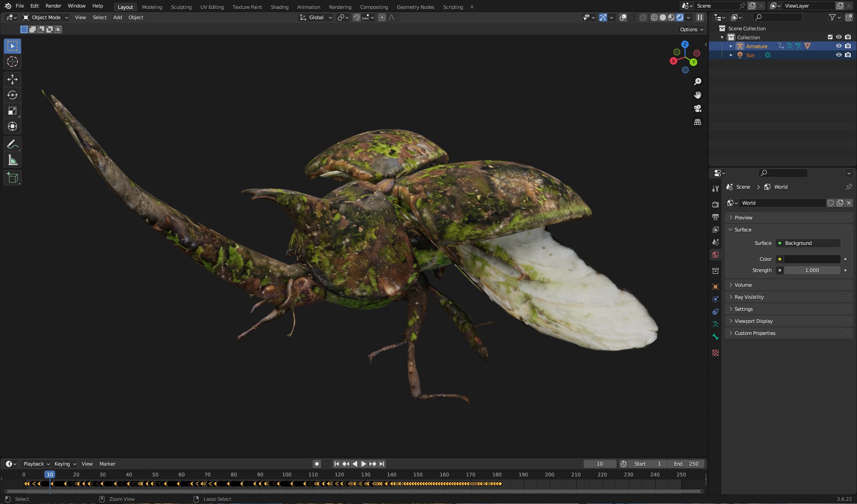Open the Render menu
Image resolution: width=857 pixels, height=504 pixels.
point(53,6)
